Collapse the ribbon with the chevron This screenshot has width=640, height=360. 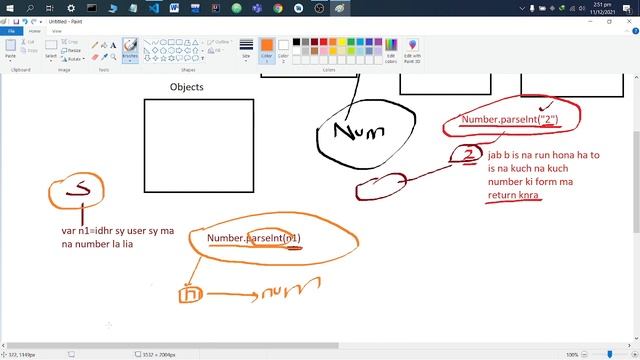click(628, 31)
